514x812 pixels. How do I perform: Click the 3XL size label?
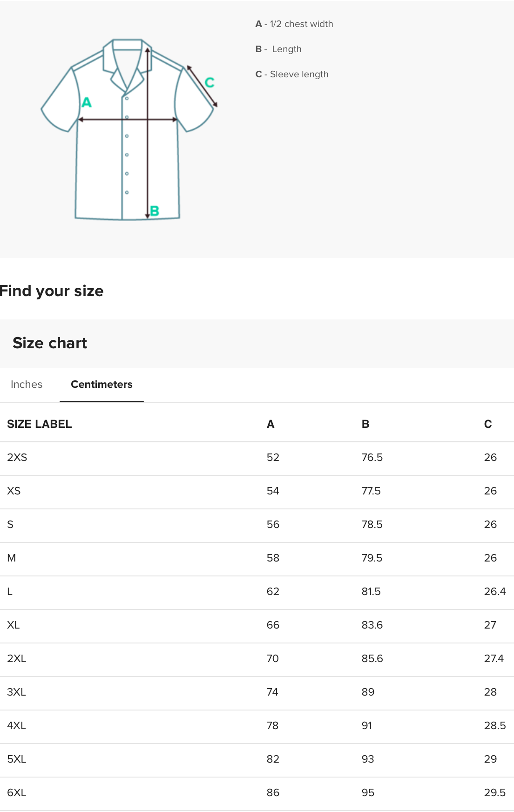click(17, 692)
